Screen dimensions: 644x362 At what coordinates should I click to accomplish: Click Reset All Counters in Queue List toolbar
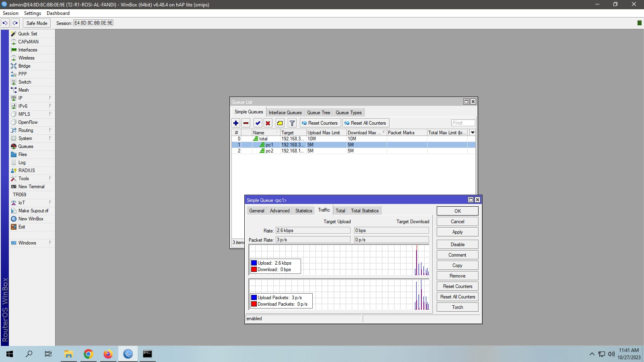tap(365, 123)
